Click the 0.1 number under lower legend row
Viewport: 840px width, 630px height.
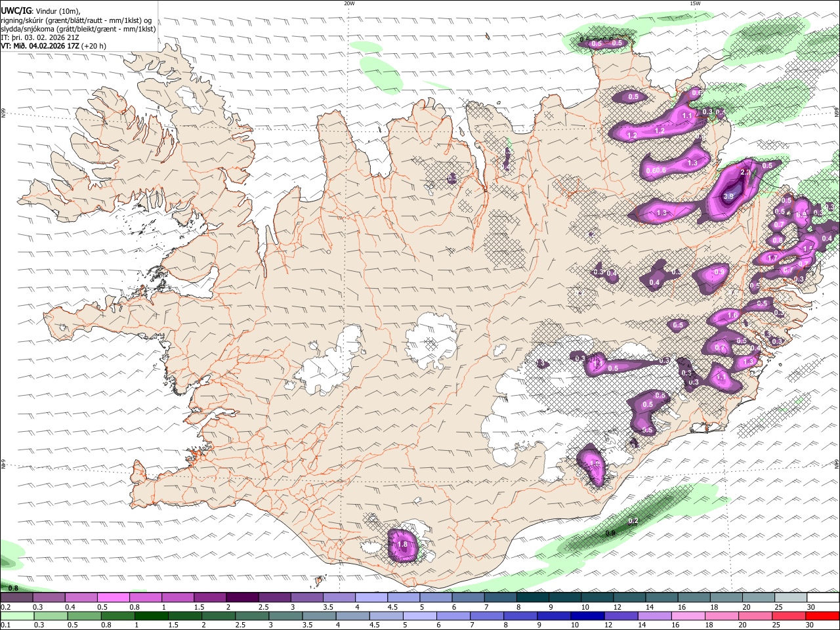tap(5, 625)
